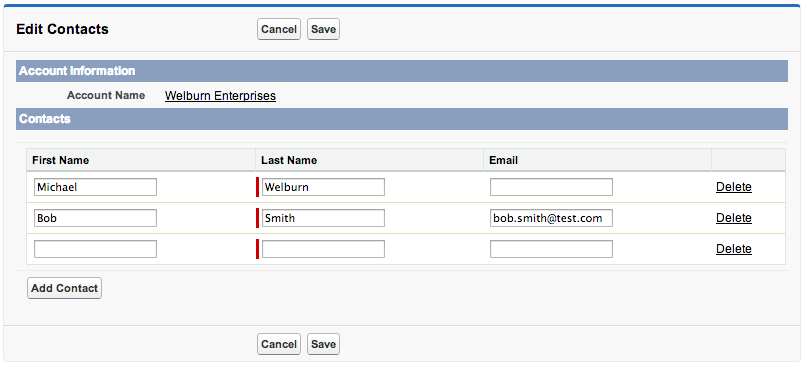Screen dimensions: 806x367
Task: Focus the blank row's Last Name field
Action: pyautogui.click(x=323, y=249)
